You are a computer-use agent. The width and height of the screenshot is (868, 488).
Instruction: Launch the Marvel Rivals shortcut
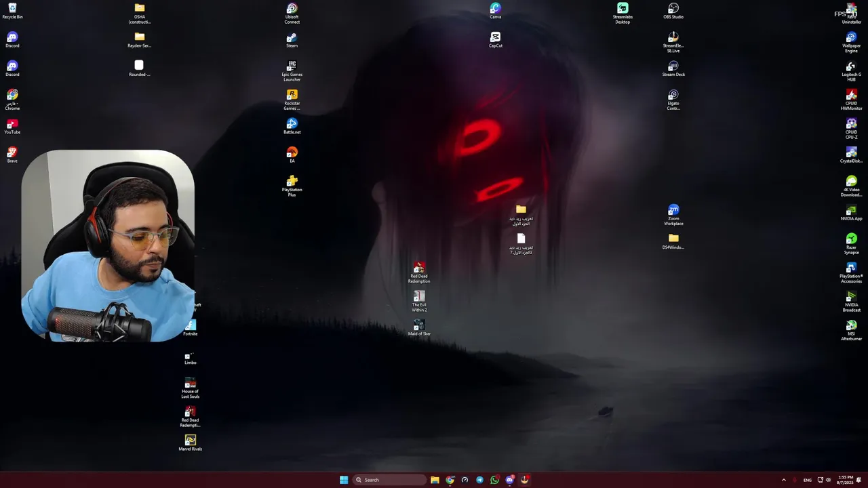coord(190,443)
